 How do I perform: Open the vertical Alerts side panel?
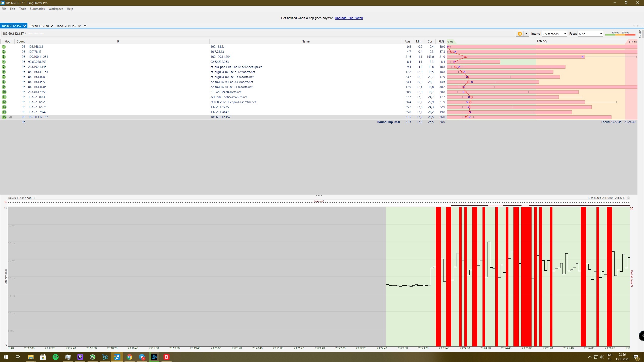[x=640, y=34]
